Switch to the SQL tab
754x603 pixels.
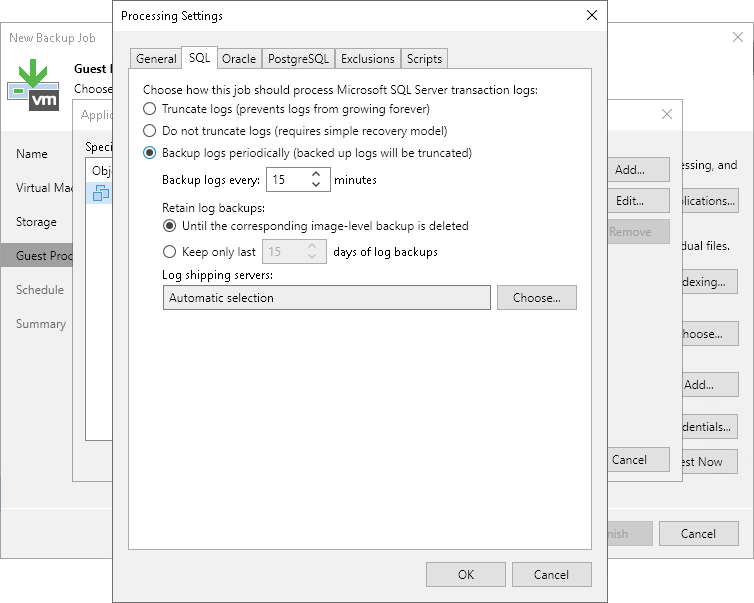click(x=199, y=58)
